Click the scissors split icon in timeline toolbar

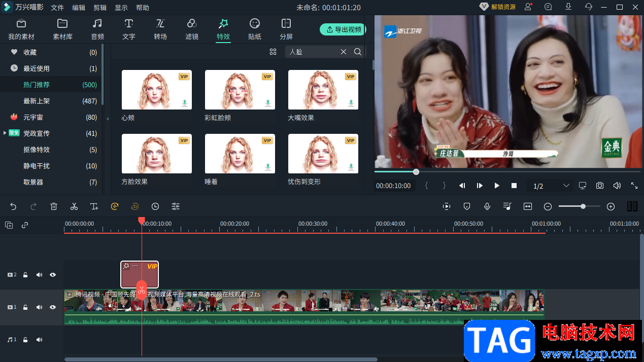(74, 206)
